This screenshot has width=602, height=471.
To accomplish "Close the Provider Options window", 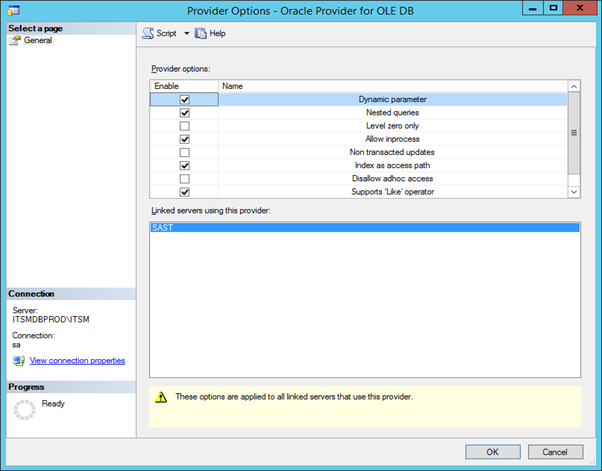I will 580,8.
